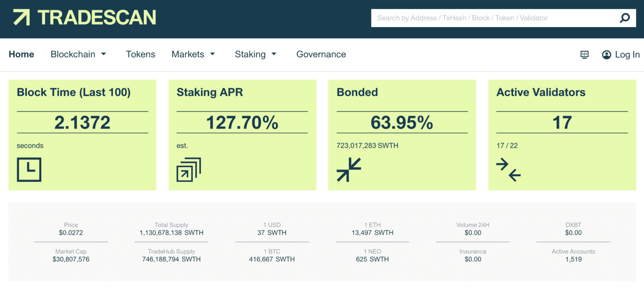Select the Active Accounts label
Screen dimensions: 644x288
coord(573,252)
